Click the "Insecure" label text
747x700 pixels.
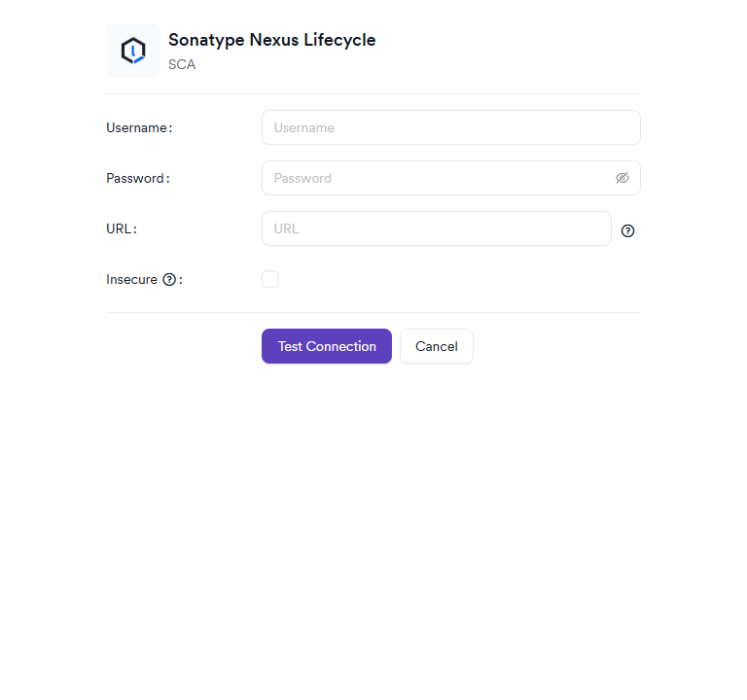pyautogui.click(x=131, y=280)
